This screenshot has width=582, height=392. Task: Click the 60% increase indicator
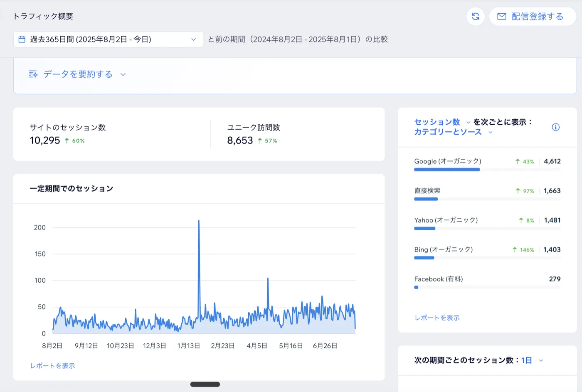pyautogui.click(x=75, y=141)
